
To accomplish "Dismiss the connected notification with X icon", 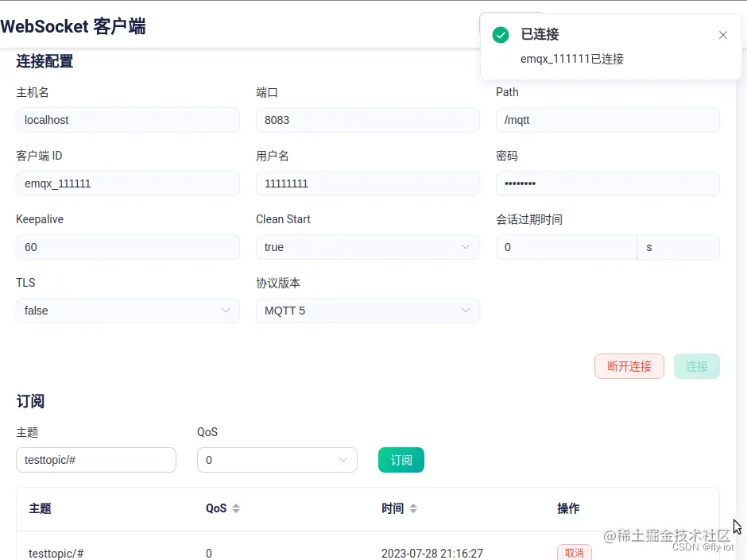I will pyautogui.click(x=723, y=35).
